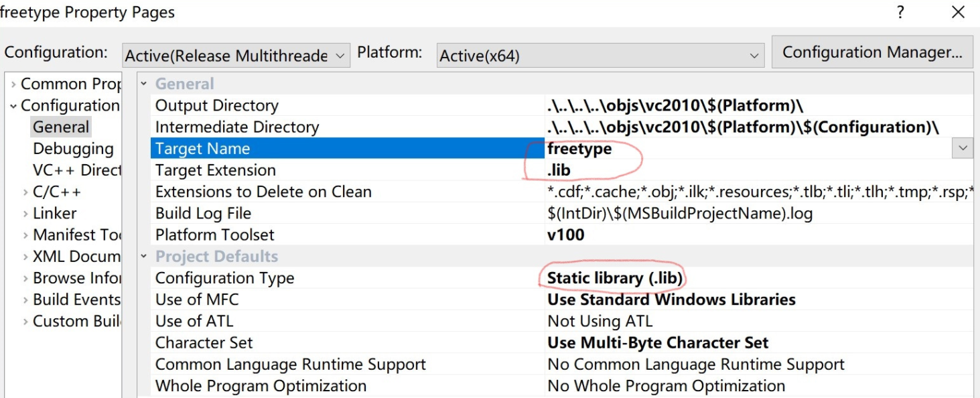Viewport: 980px width, 398px height.
Task: Select the VC++ Directories tree item
Action: [x=76, y=170]
